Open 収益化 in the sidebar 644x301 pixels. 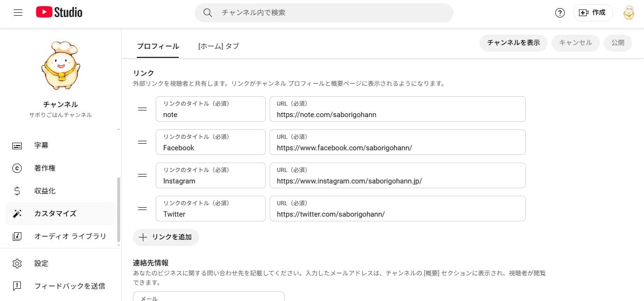pos(60,191)
